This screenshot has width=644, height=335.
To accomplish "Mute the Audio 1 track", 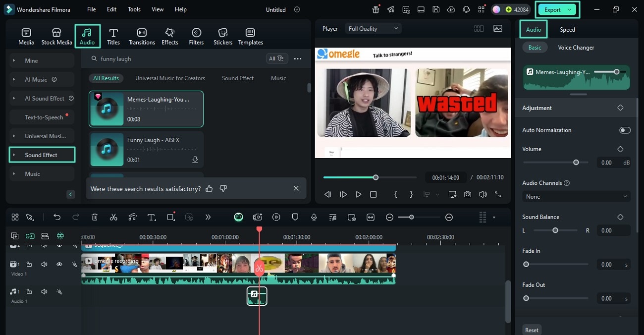I will (x=44, y=292).
